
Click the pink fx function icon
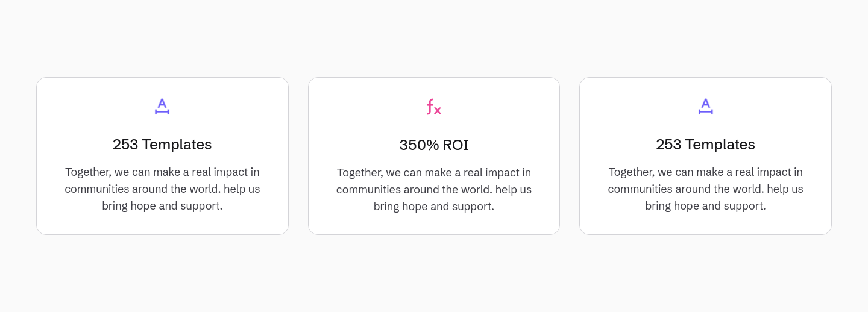(x=434, y=107)
